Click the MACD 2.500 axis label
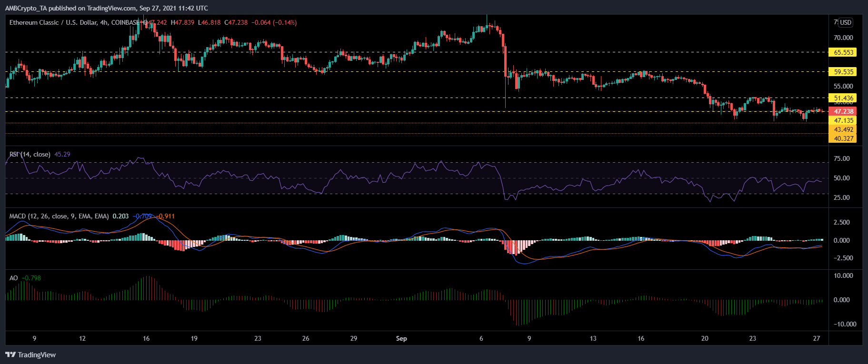The width and height of the screenshot is (868, 364). tap(842, 222)
